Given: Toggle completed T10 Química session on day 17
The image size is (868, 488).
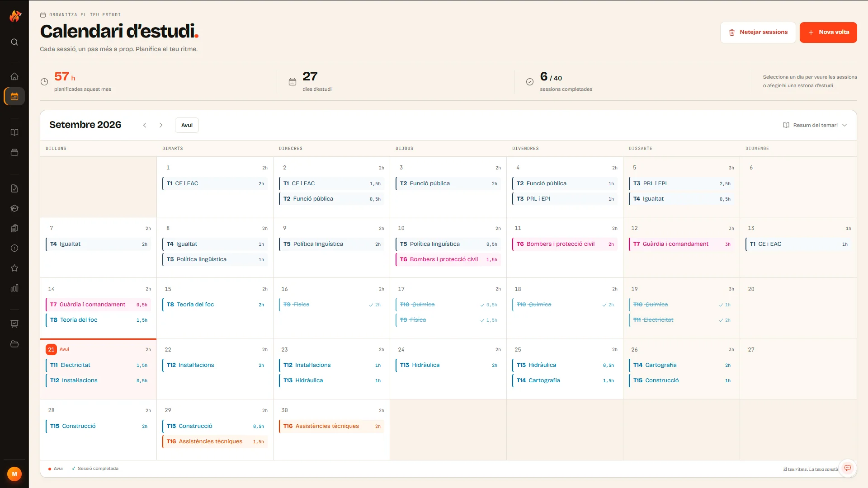Looking at the screenshot, I should tap(448, 305).
